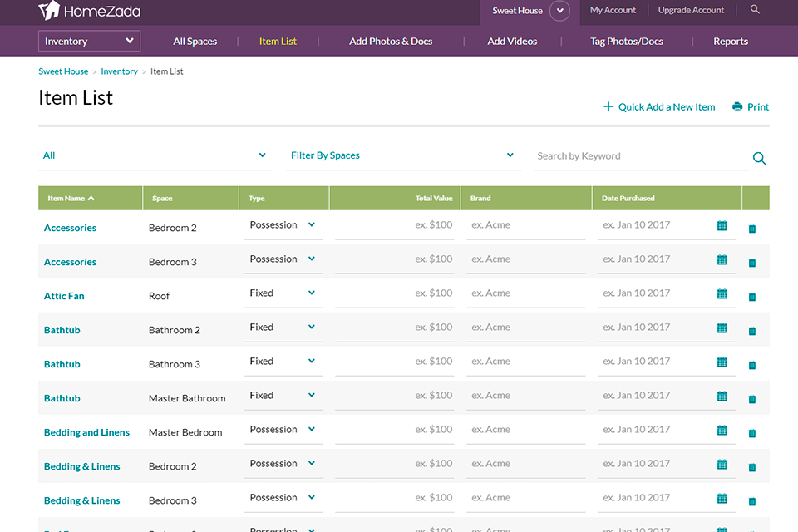Click Upgrade Account link
The width and height of the screenshot is (798, 532).
pyautogui.click(x=691, y=10)
